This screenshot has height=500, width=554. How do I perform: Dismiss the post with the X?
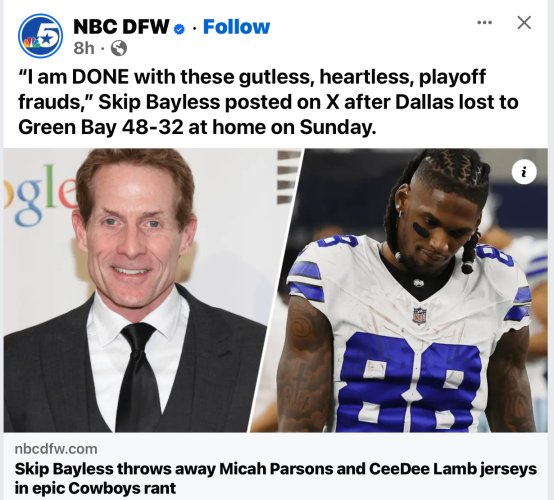point(524,23)
